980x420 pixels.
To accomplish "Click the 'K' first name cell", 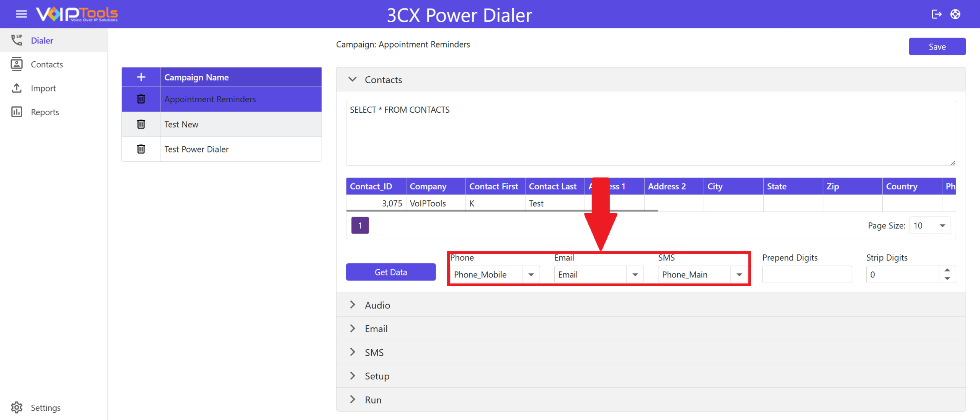I will point(495,203).
